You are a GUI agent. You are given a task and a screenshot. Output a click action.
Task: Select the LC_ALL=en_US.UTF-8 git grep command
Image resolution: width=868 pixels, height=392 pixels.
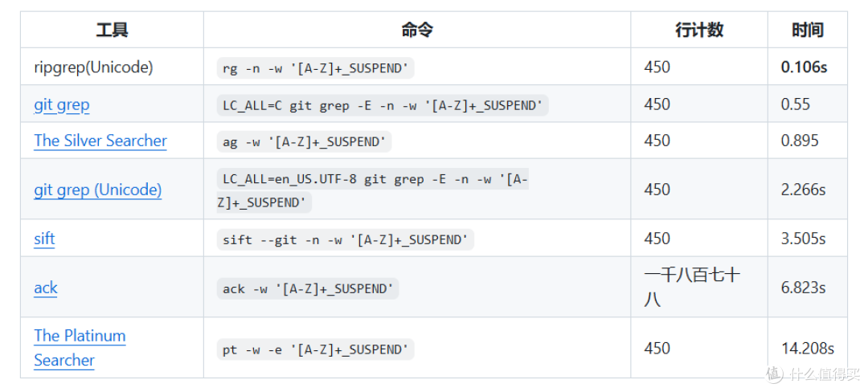click(x=373, y=190)
